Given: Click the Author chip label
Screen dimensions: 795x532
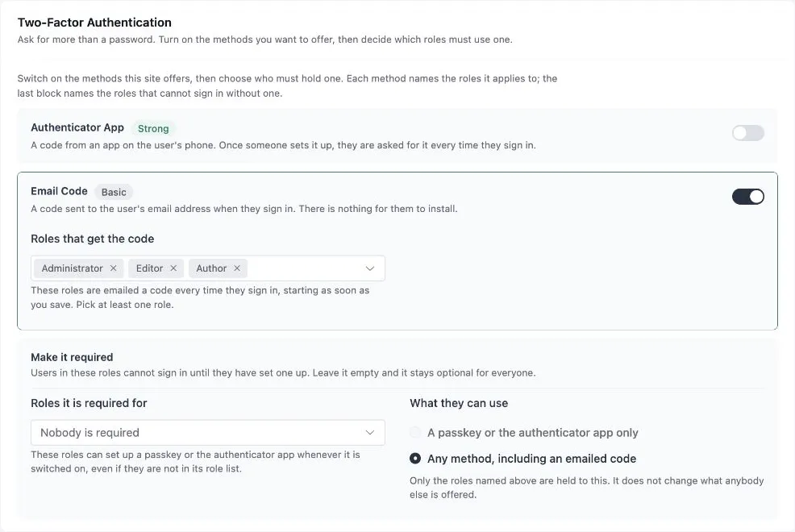Looking at the screenshot, I should coord(211,268).
